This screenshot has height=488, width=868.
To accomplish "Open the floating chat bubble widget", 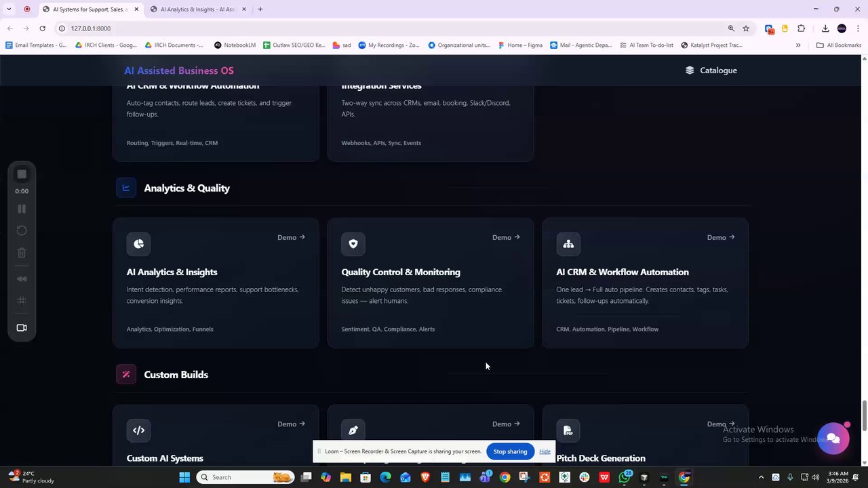I will coord(833,439).
